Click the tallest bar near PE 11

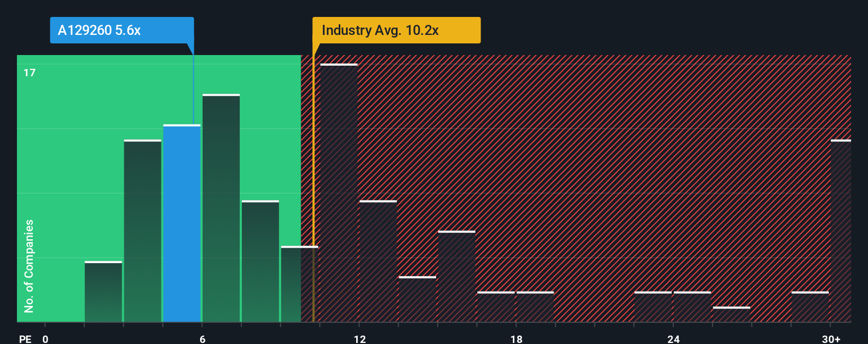[339, 193]
